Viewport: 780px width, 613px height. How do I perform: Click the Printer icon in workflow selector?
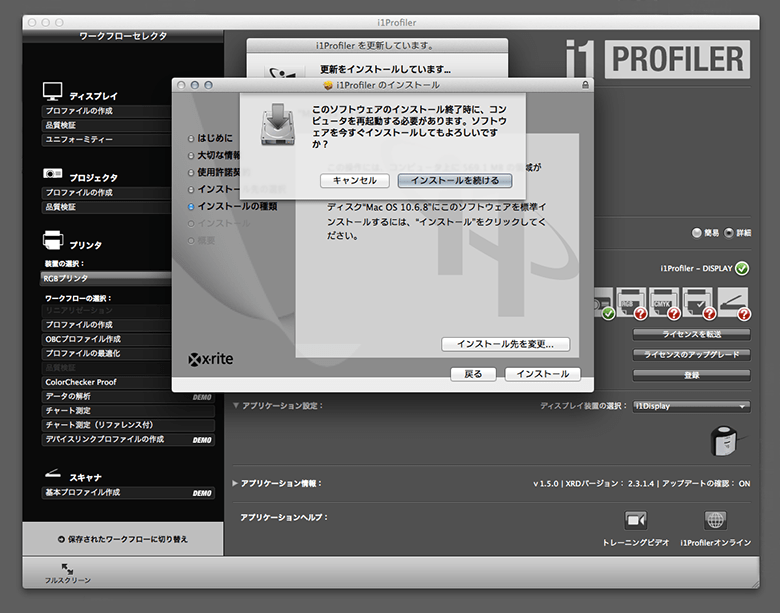(53, 240)
